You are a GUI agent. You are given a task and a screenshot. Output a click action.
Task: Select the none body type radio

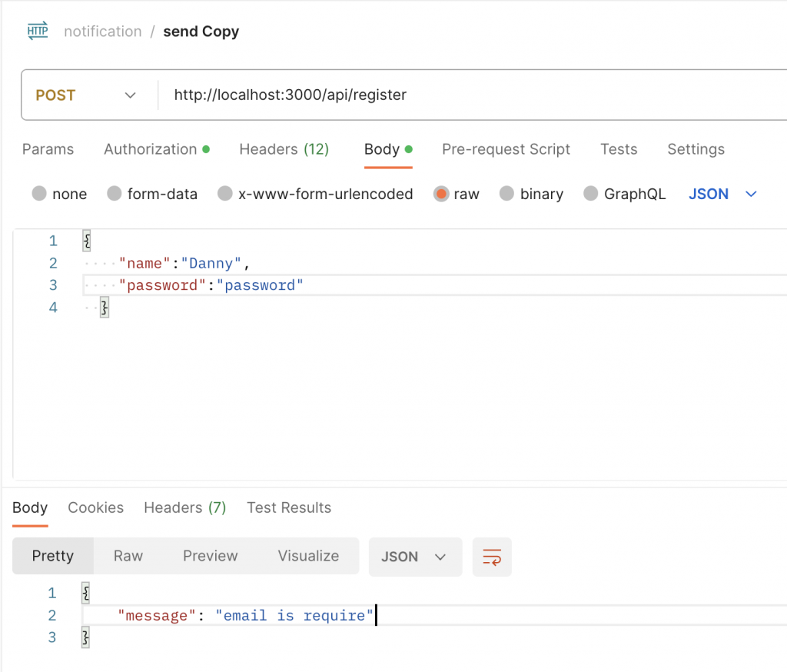(x=40, y=194)
